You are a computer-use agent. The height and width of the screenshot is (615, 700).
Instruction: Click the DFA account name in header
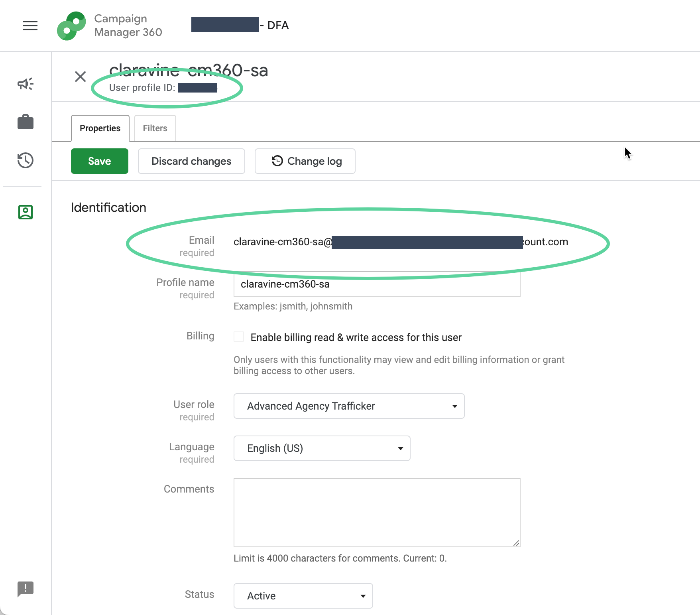(x=240, y=25)
